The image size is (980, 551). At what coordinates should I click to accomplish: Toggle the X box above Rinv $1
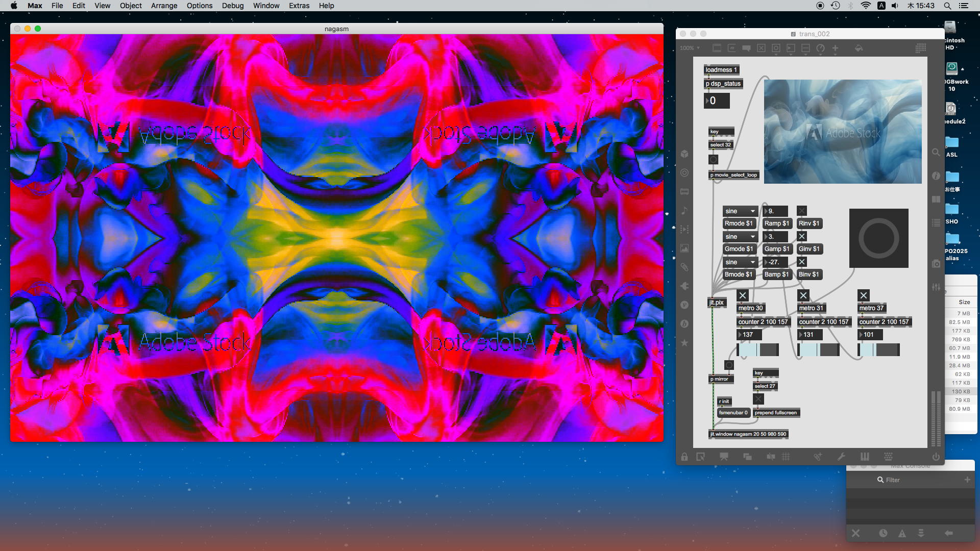[x=802, y=211]
